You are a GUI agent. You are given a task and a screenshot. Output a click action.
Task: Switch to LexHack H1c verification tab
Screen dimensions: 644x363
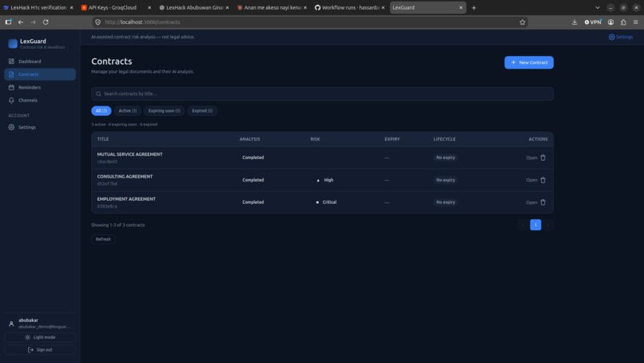[x=38, y=7]
